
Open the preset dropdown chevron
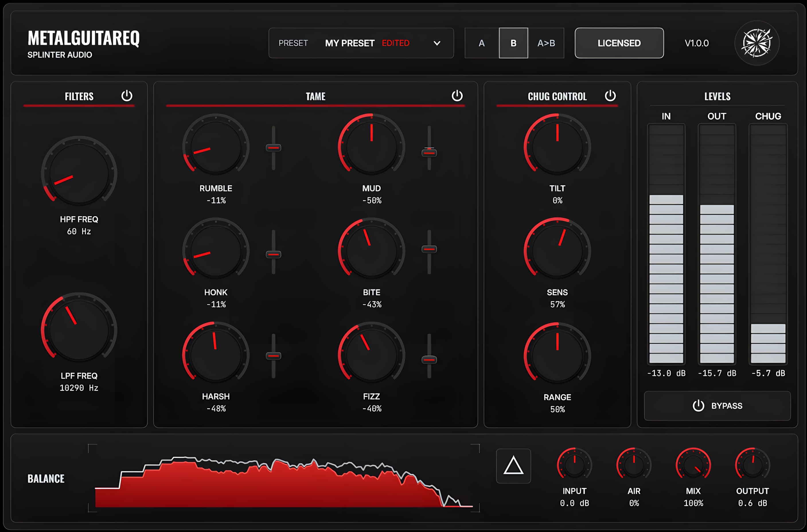[x=437, y=43]
